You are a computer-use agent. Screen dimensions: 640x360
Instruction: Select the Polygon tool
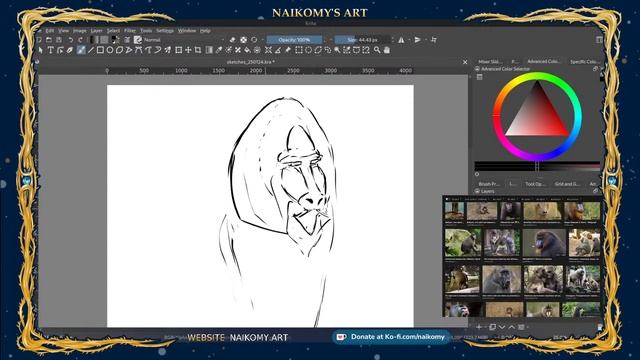(x=119, y=50)
